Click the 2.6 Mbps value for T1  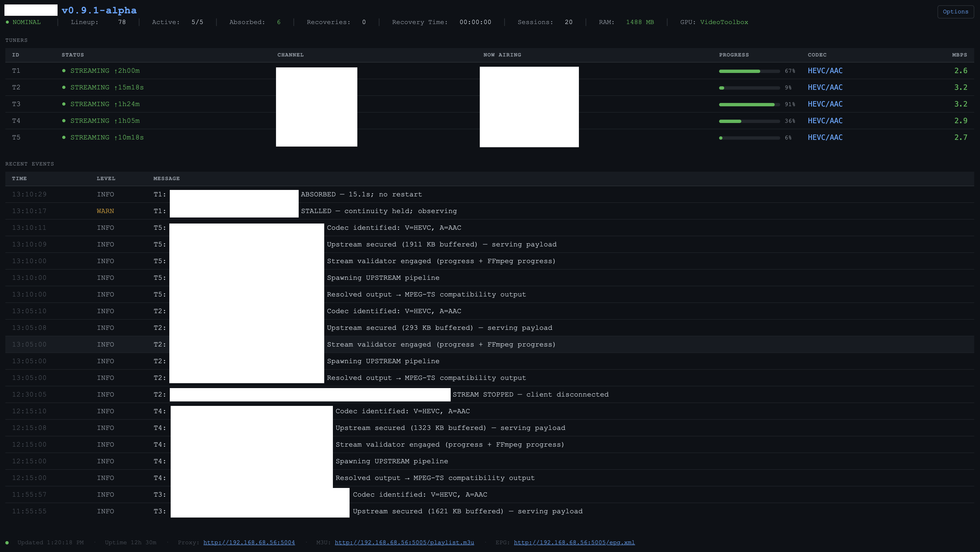[x=961, y=71]
